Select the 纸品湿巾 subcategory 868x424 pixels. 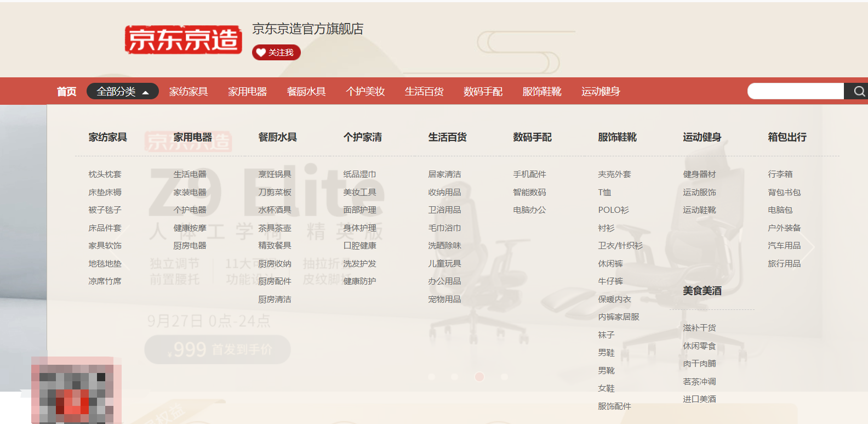(x=360, y=174)
